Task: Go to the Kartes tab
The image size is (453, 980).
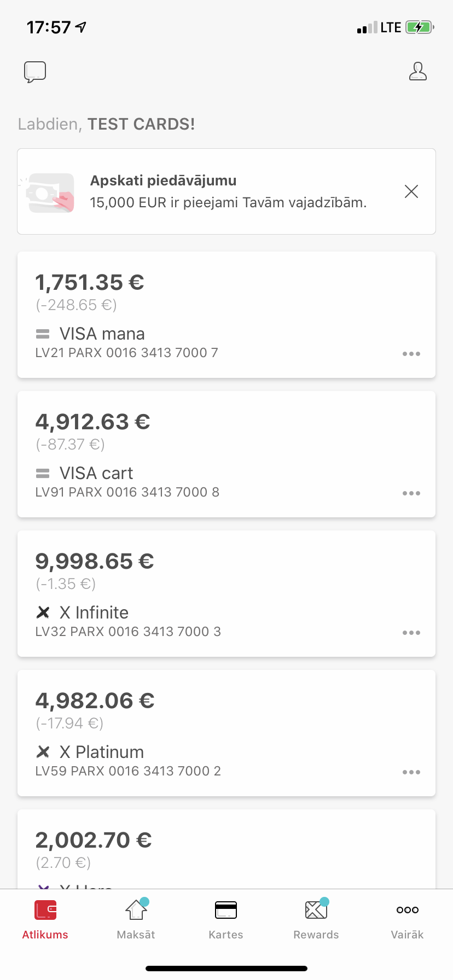Action: pos(226,919)
